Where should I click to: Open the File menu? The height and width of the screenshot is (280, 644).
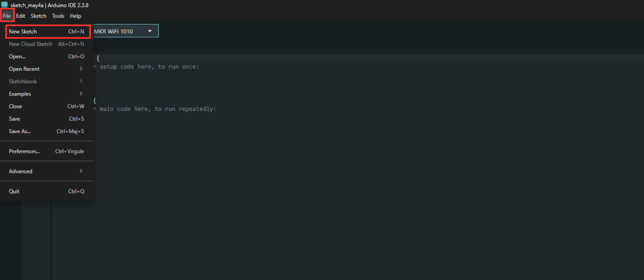tap(7, 16)
